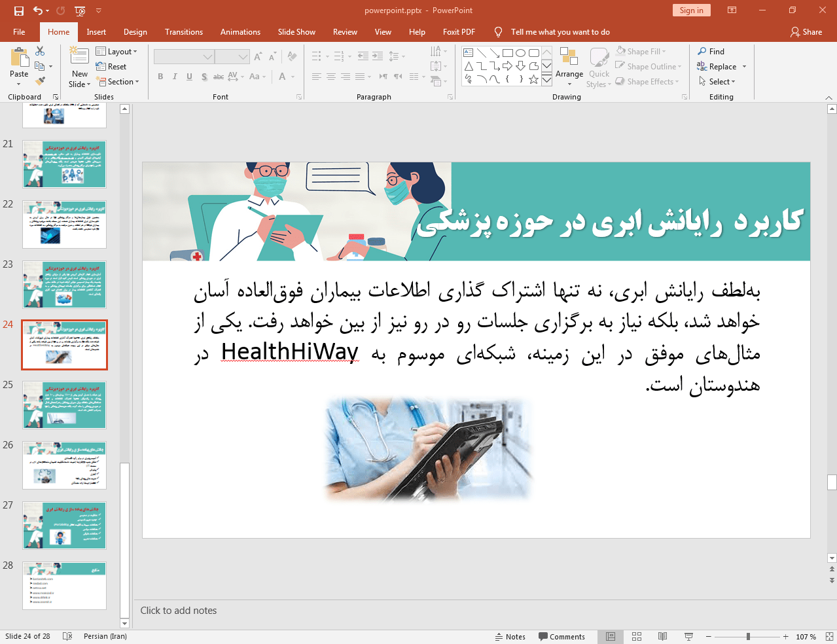Toggle Text Shadow formatting
Viewport: 837px width, 644px height.
pos(204,77)
